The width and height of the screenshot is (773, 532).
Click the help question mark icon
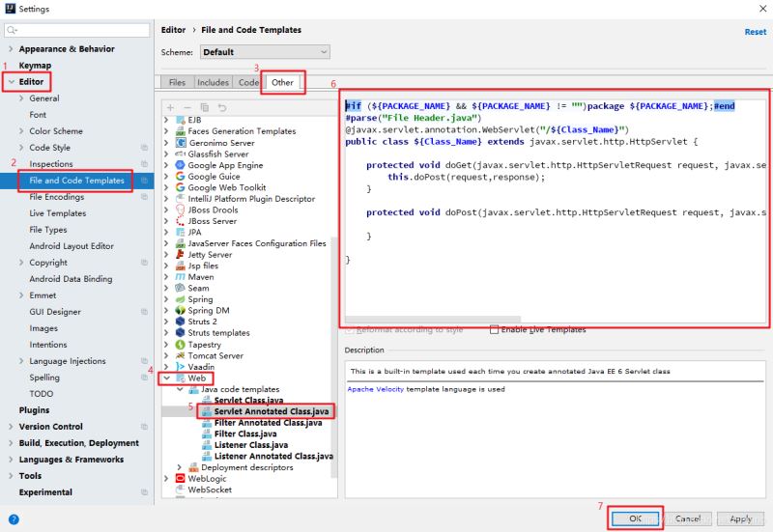pyautogui.click(x=14, y=519)
